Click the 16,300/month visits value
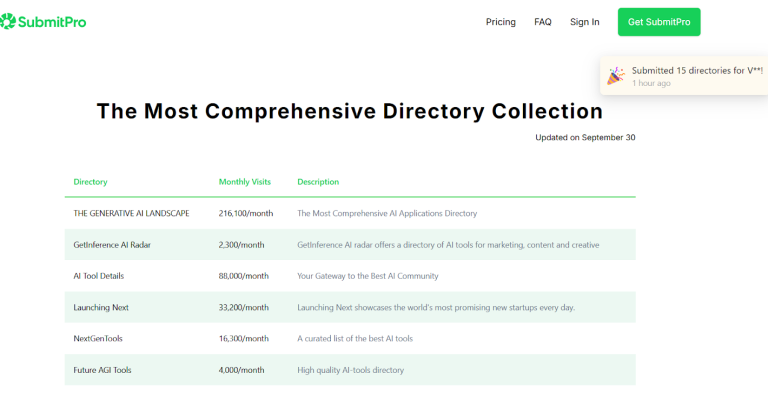 243,339
